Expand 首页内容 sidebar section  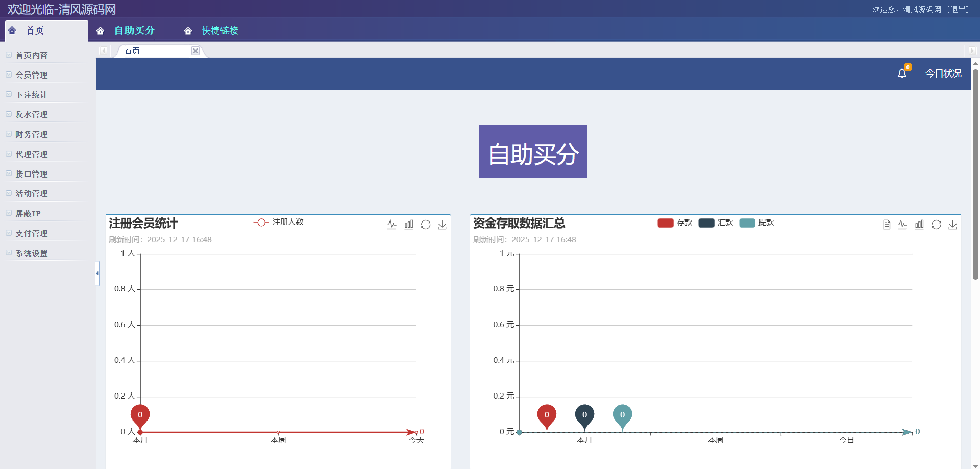tap(32, 55)
